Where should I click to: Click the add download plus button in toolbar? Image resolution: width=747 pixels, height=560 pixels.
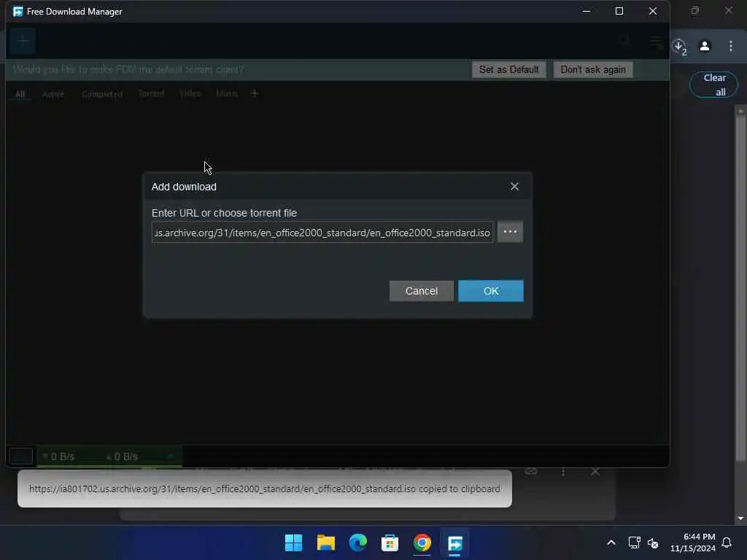coord(23,42)
